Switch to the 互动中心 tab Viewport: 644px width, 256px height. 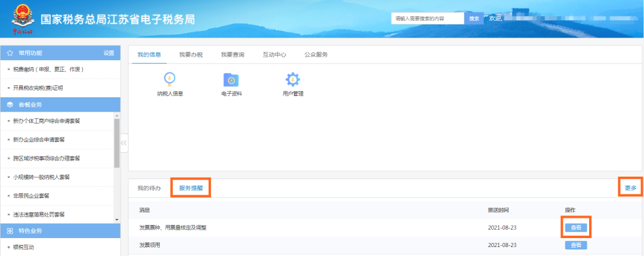point(274,55)
